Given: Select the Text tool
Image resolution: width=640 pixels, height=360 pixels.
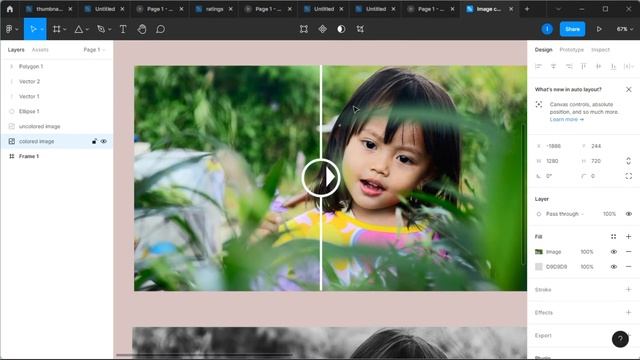Looking at the screenshot, I should pos(123,29).
